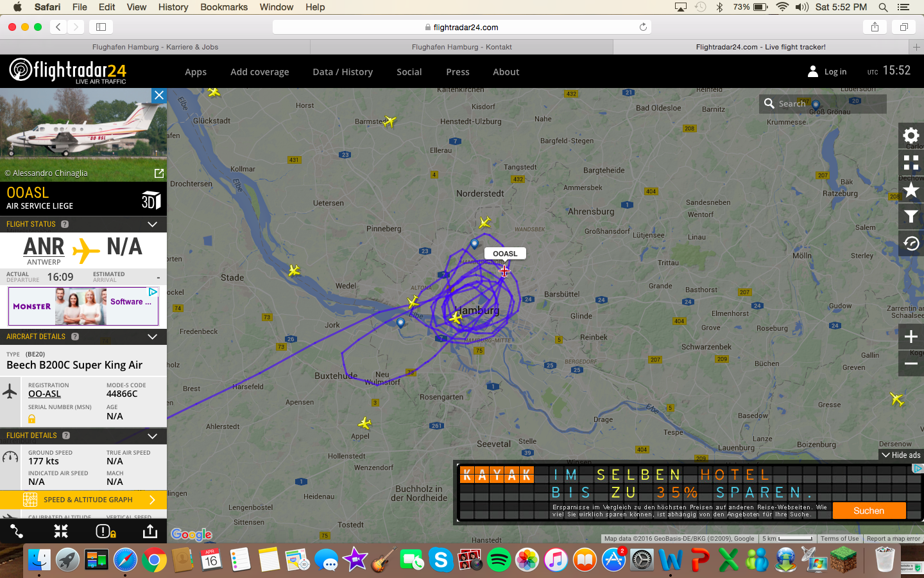Open Safari's History menu
Screen dimensions: 924x578
173,7
